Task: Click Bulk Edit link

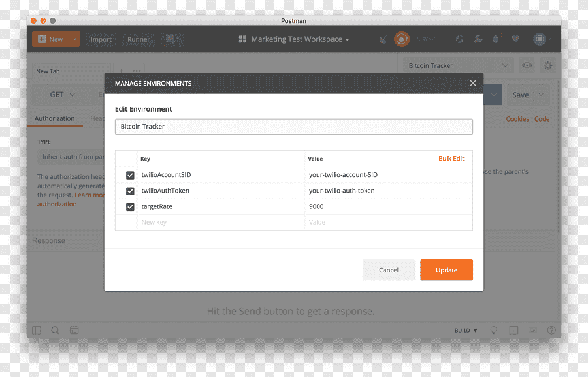Action: tap(451, 159)
